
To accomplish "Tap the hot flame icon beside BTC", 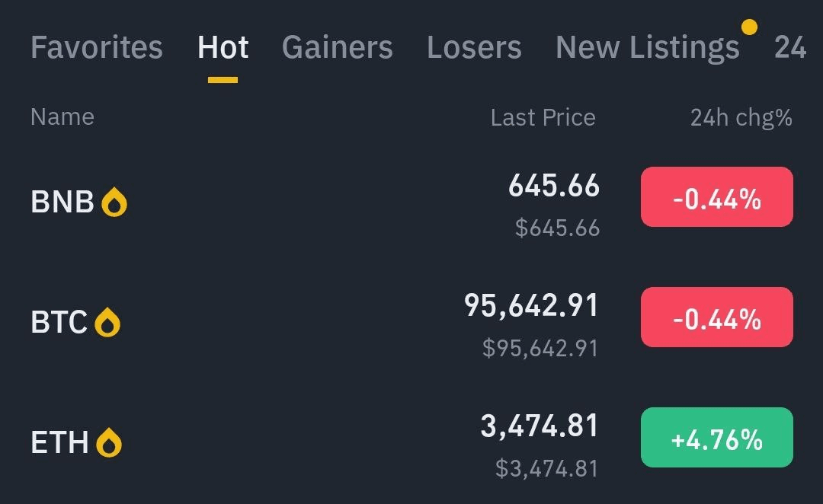I will click(x=107, y=323).
